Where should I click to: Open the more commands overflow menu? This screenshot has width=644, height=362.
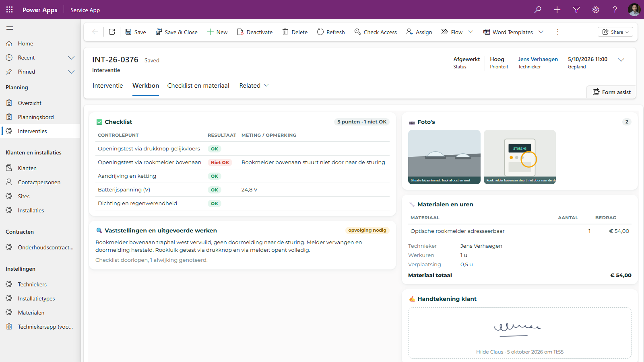557,32
